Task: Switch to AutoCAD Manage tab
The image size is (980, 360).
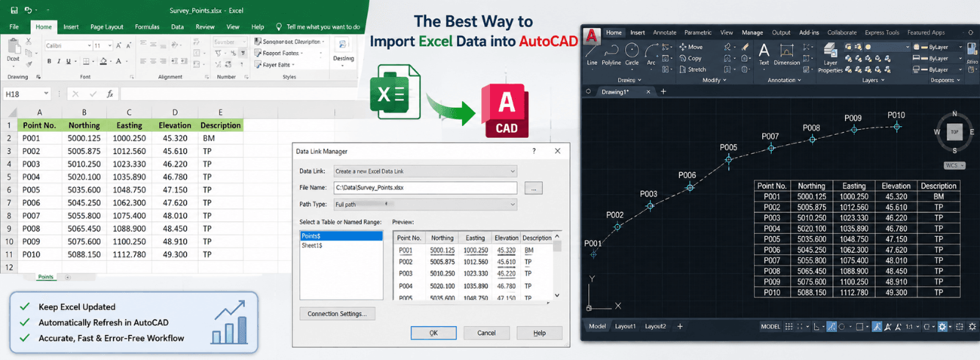Action: pyautogui.click(x=752, y=32)
